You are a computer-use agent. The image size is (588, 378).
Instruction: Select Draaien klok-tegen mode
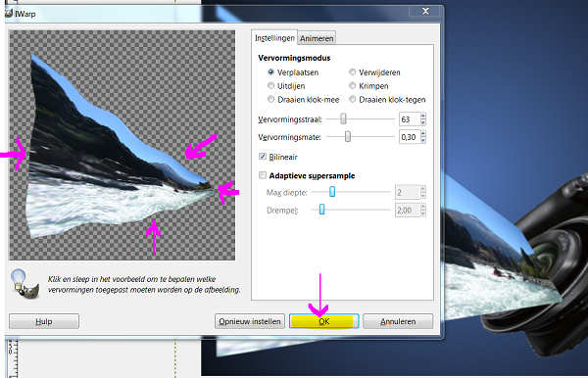click(353, 99)
